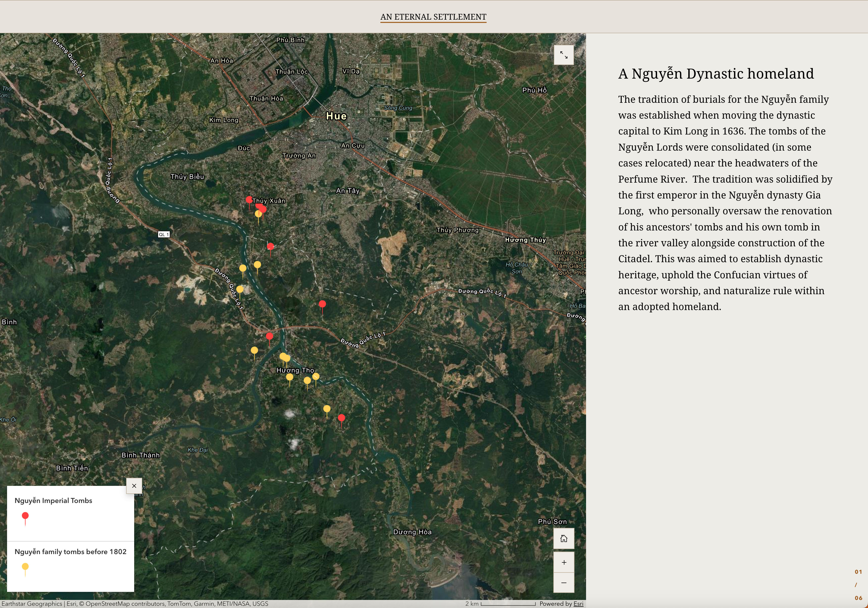Zoom in on the map
The height and width of the screenshot is (608, 868).
click(564, 562)
